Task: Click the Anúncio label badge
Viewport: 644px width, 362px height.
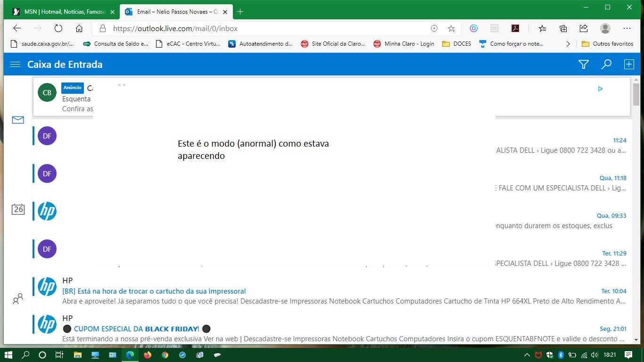Action: coord(73,88)
